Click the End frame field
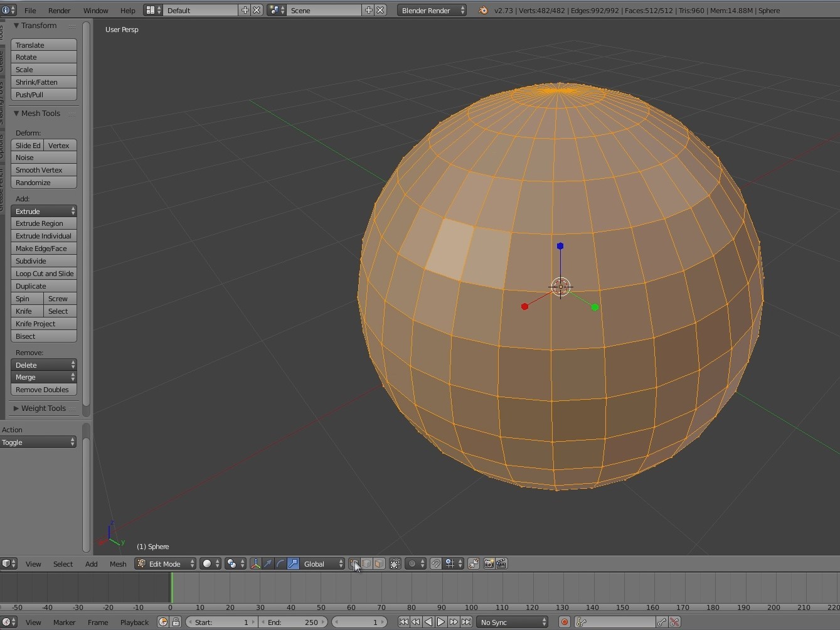The width and height of the screenshot is (840, 630). coord(293,622)
